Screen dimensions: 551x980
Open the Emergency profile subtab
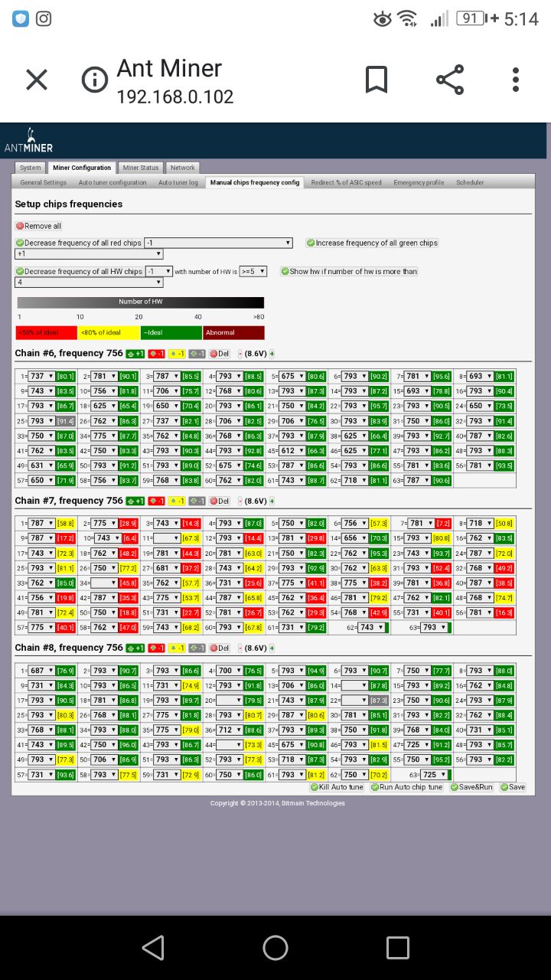[419, 182]
